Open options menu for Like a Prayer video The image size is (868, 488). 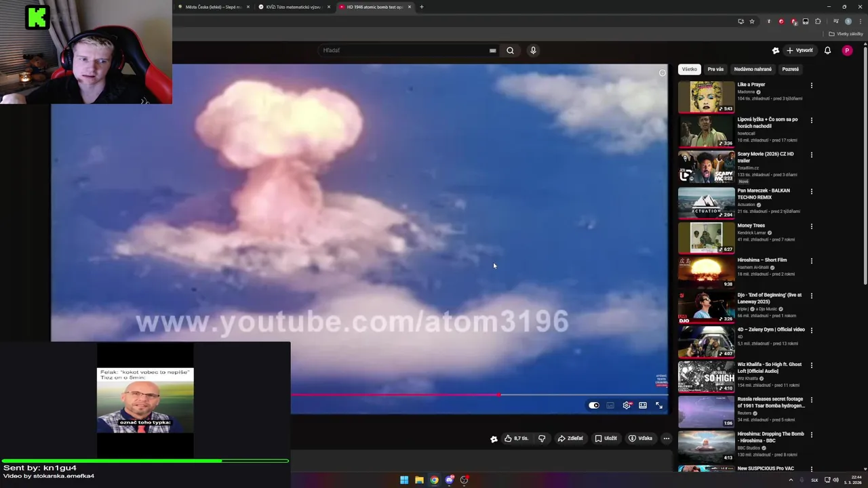coord(811,85)
